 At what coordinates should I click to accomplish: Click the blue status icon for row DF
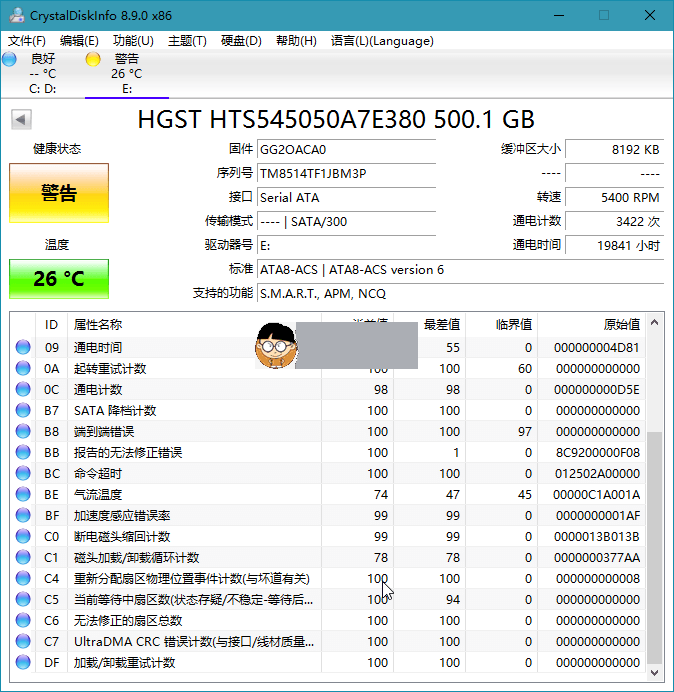[23, 662]
